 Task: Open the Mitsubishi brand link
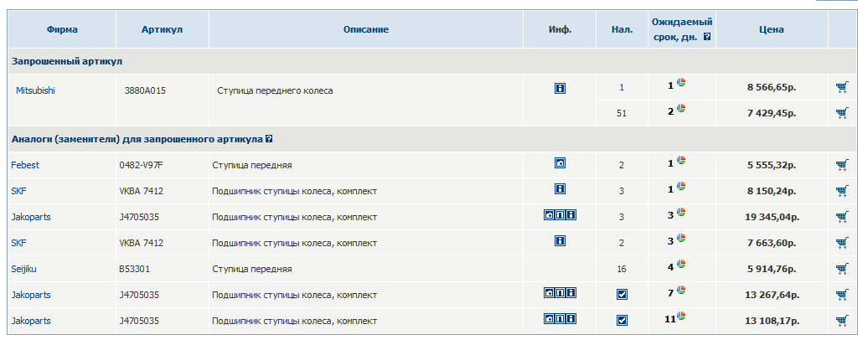[x=35, y=90]
